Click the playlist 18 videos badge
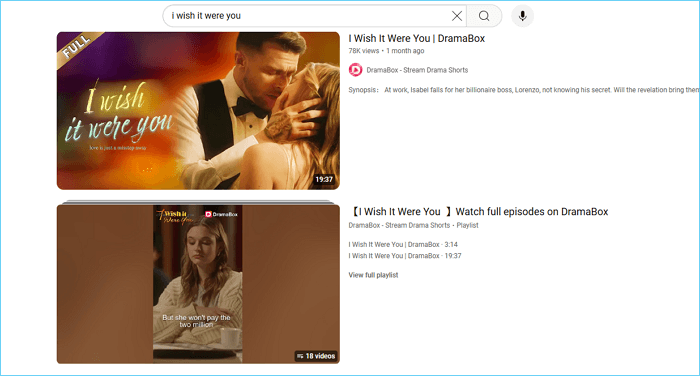700x376 pixels. pyautogui.click(x=316, y=356)
